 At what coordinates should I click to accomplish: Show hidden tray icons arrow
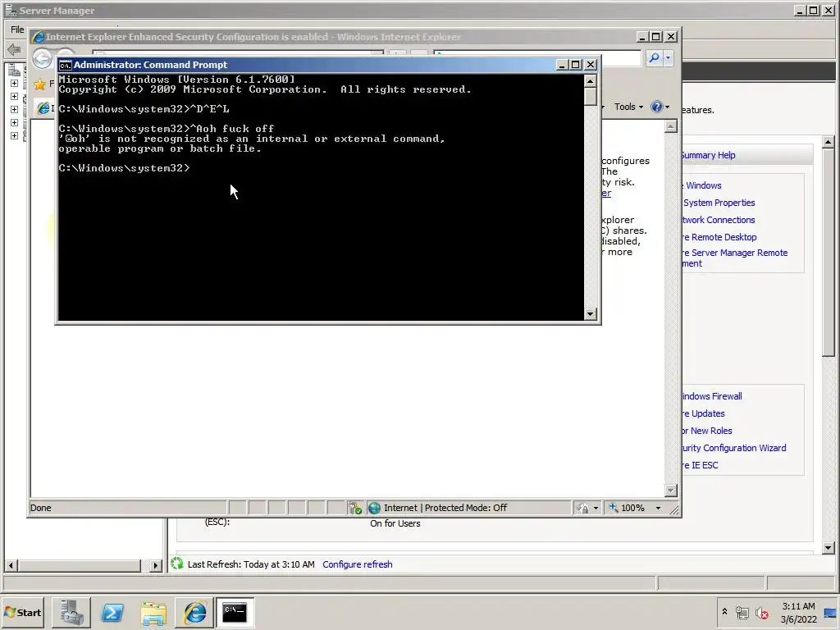[724, 612]
